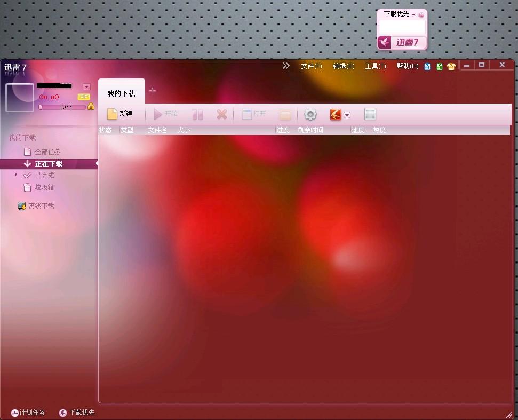This screenshot has width=518, height=420.
Task: Open 离线下载 offline download
Action: (x=36, y=206)
